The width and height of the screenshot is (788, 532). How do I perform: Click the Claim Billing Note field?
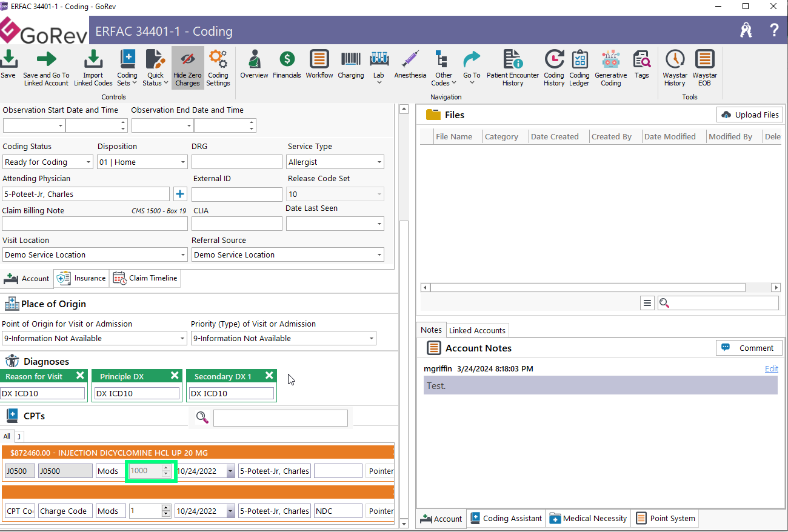pos(95,224)
